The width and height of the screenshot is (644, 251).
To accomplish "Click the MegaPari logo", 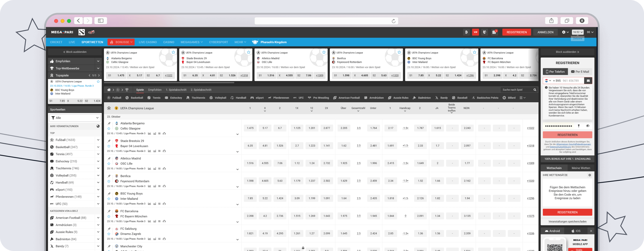I will coord(62,32).
